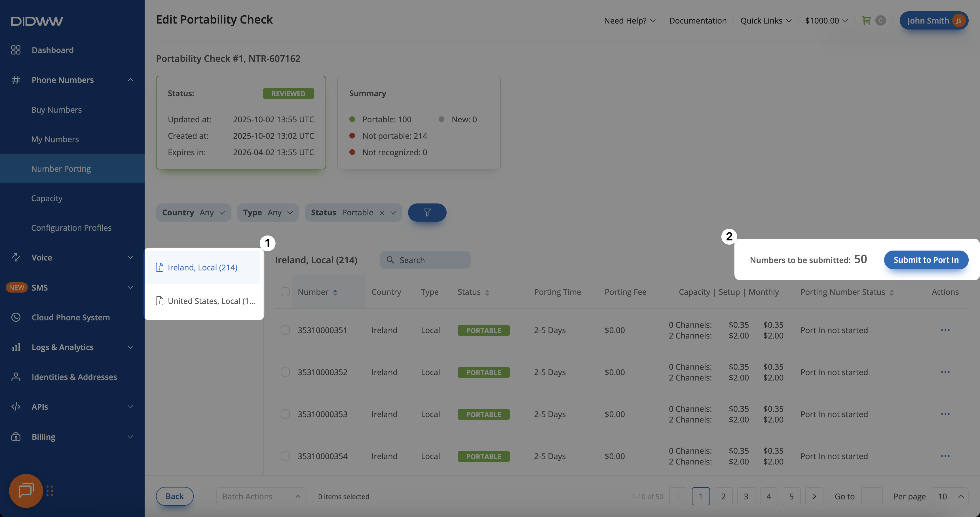Screen dimensions: 980x517
Task: Click the Back button
Action: coord(175,496)
